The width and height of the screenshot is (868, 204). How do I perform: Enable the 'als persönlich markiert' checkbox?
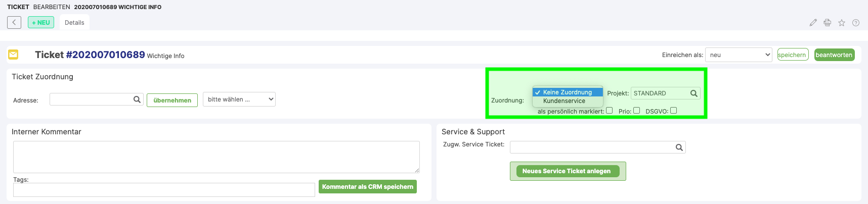610,111
